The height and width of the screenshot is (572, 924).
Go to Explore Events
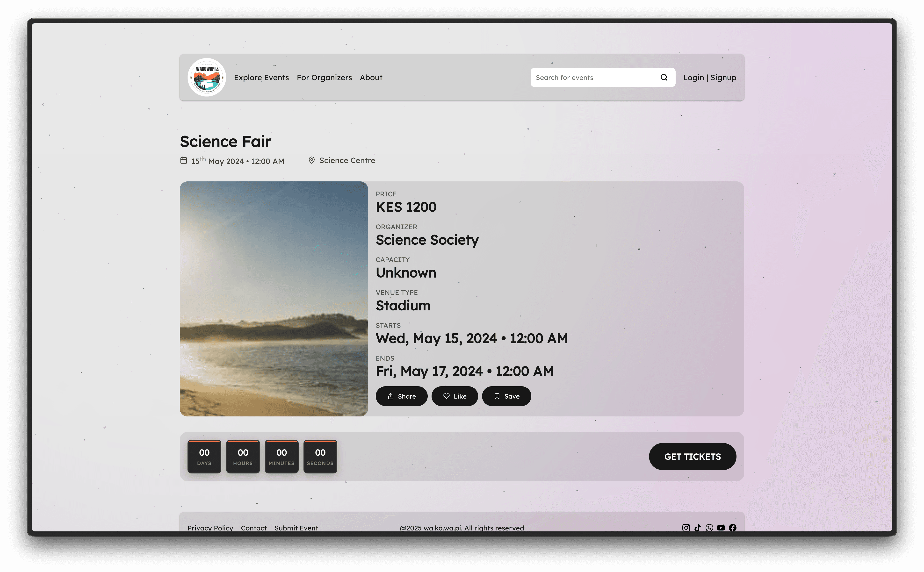261,78
